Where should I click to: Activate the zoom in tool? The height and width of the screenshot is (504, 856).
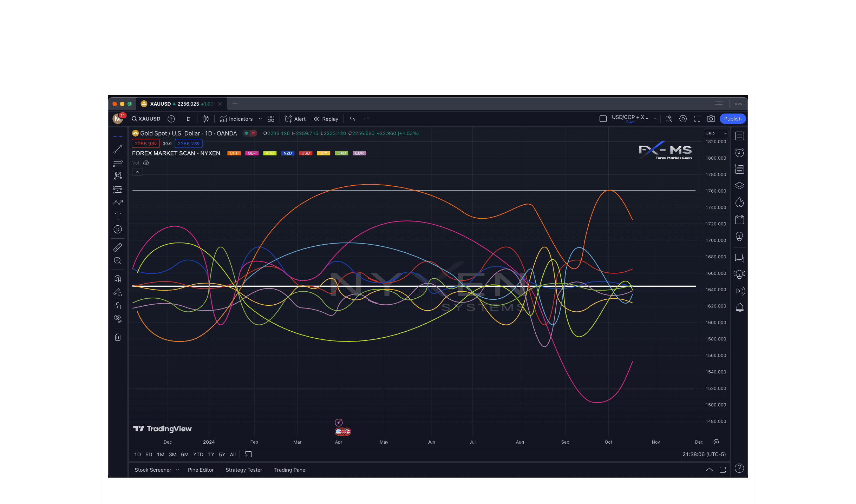pos(118,261)
